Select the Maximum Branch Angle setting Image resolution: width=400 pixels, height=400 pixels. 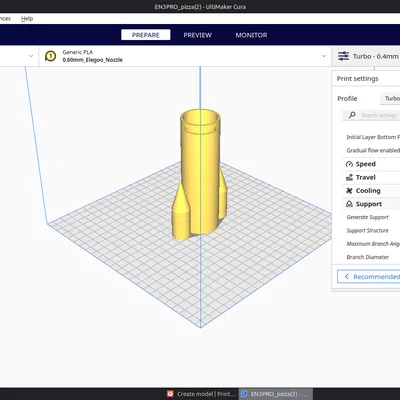(373, 244)
